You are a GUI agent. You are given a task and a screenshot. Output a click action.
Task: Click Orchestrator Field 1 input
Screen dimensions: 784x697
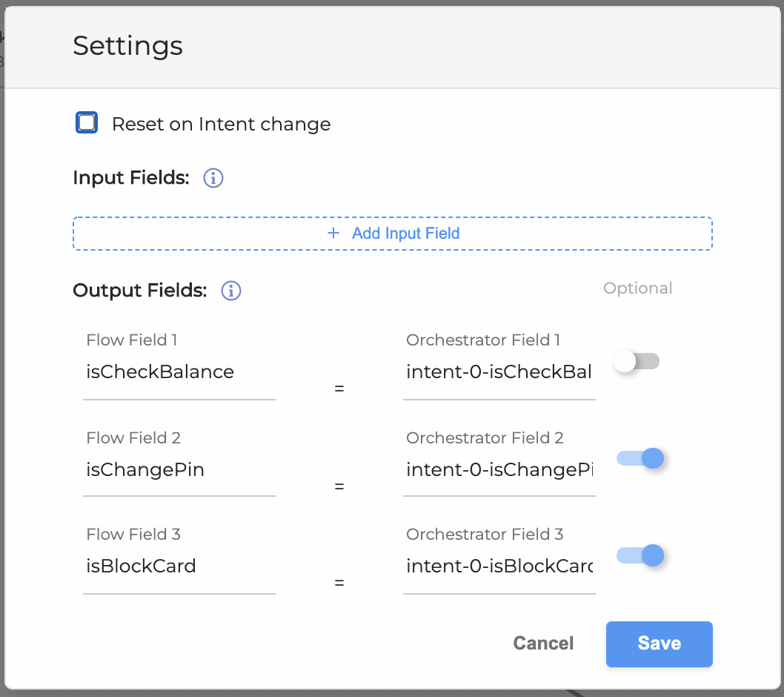pos(499,372)
